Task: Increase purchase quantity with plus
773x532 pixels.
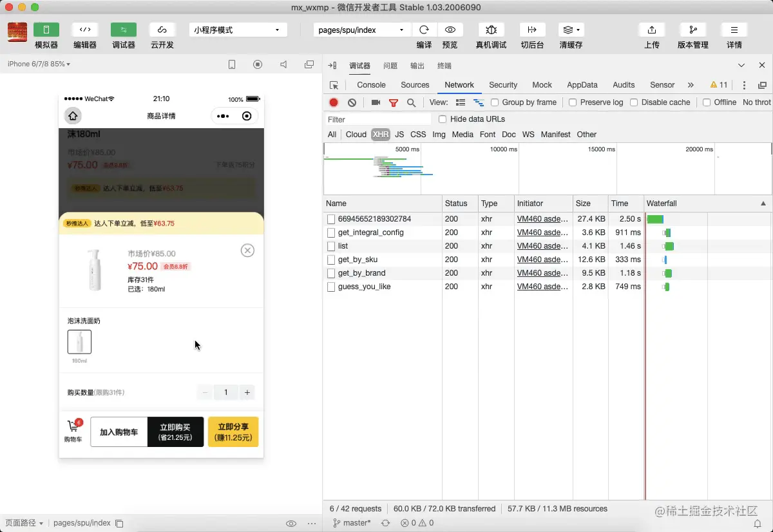Action: [247, 392]
